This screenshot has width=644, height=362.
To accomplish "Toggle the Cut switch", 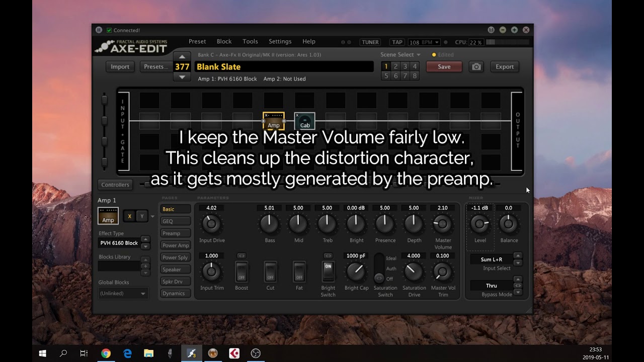I will tap(270, 271).
